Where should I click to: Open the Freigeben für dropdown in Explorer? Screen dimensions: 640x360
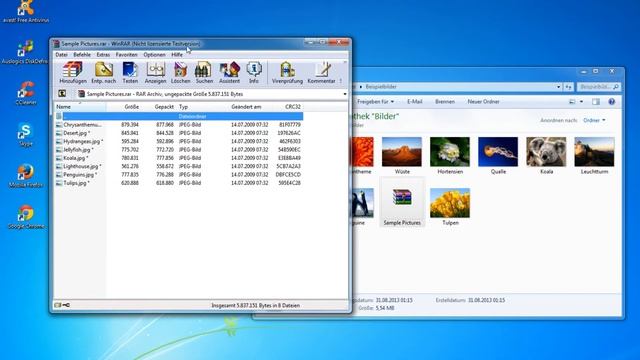coord(376,102)
